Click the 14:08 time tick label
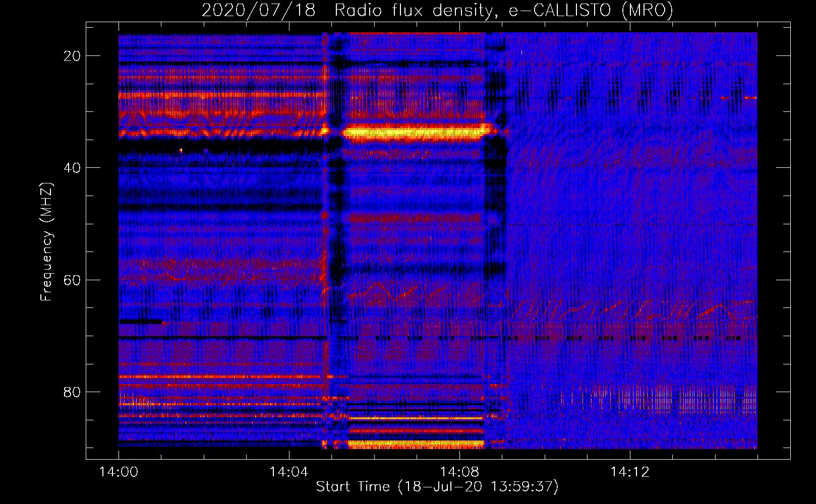The width and height of the screenshot is (816, 504). coord(459,472)
